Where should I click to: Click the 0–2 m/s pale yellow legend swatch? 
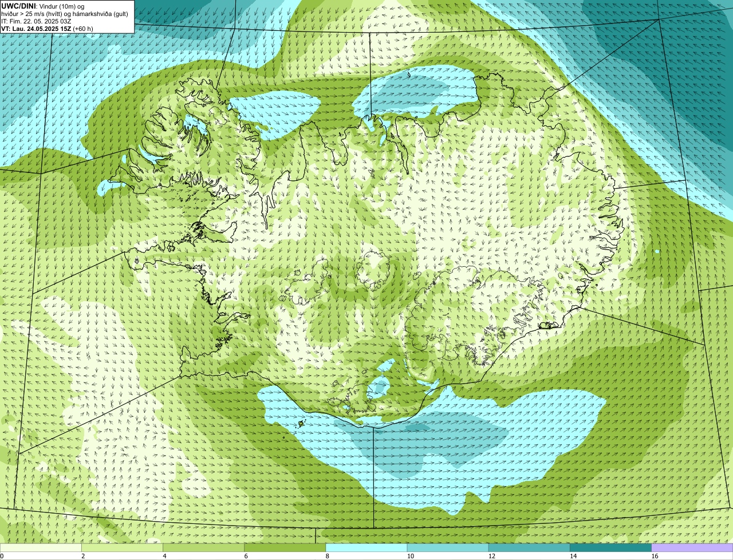click(41, 547)
